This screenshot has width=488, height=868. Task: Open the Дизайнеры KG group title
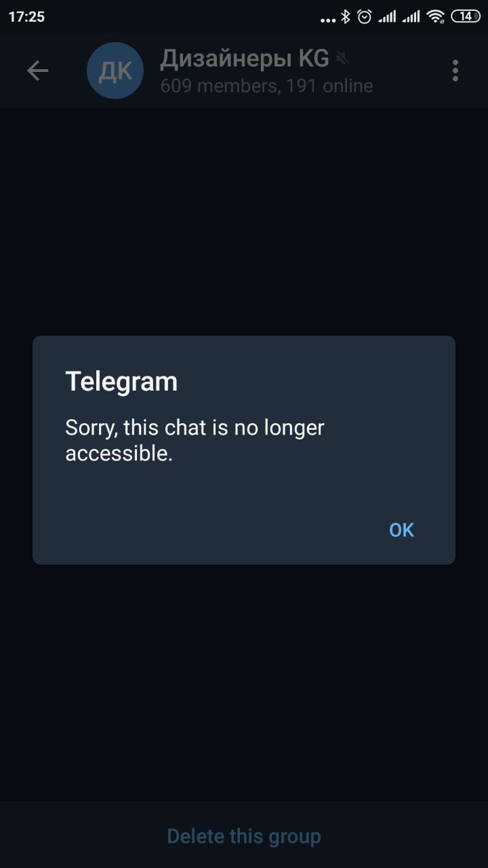click(x=245, y=59)
